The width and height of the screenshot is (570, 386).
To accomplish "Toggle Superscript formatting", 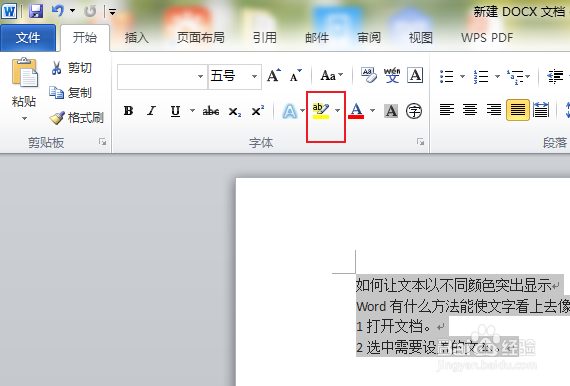I will coord(257,110).
